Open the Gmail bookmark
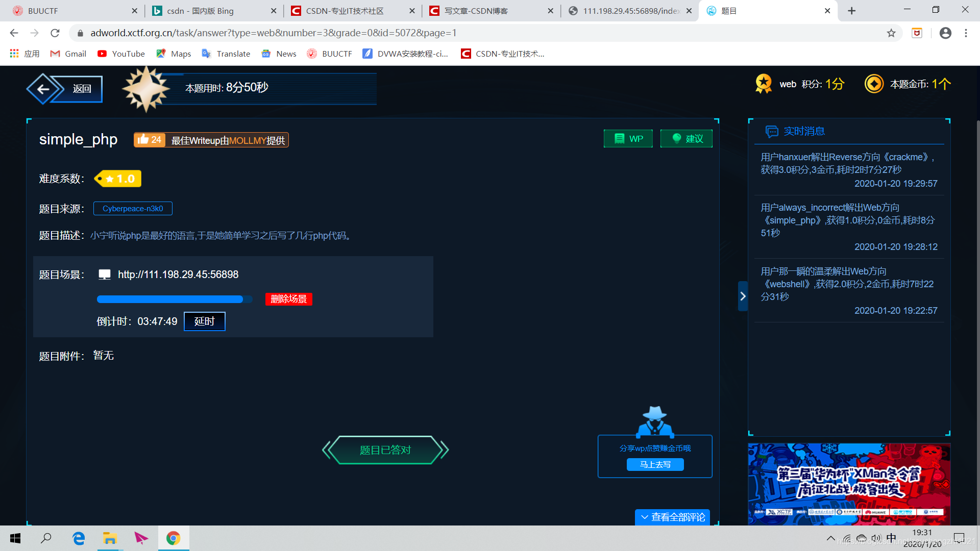The image size is (980, 551). point(68,54)
